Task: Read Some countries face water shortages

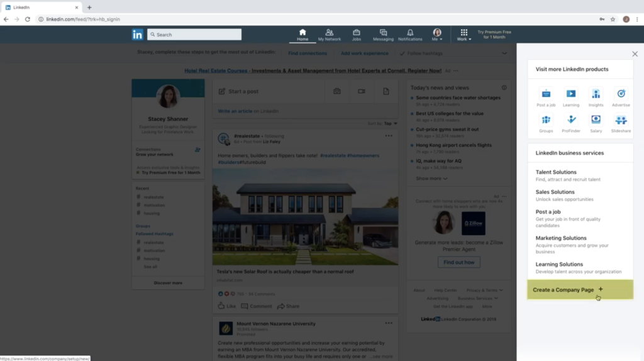Action: pos(458,97)
